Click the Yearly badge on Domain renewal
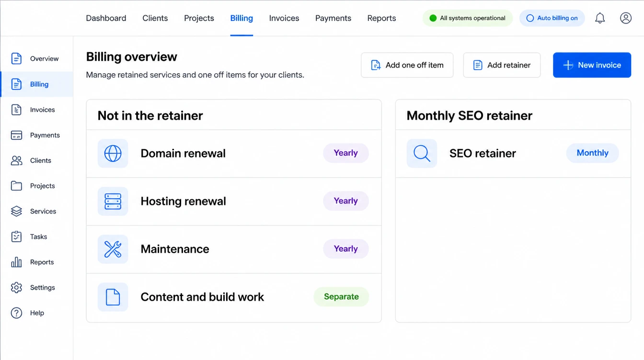This screenshot has height=360, width=644. tap(346, 153)
